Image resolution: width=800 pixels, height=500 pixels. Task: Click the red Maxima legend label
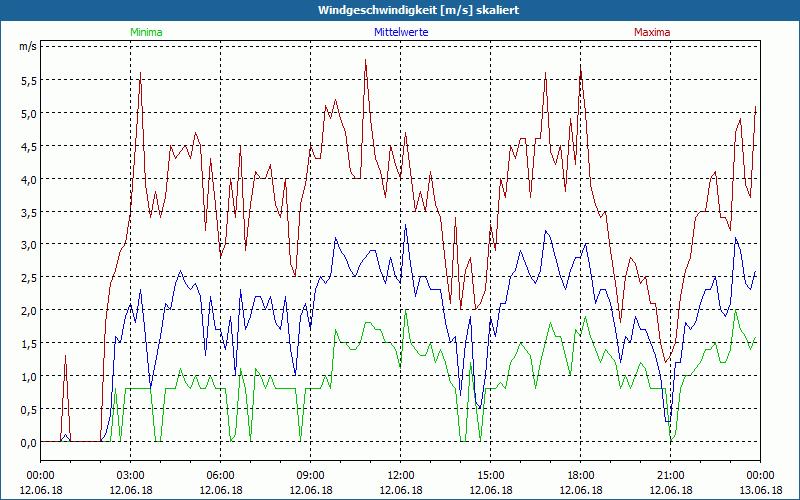[652, 32]
